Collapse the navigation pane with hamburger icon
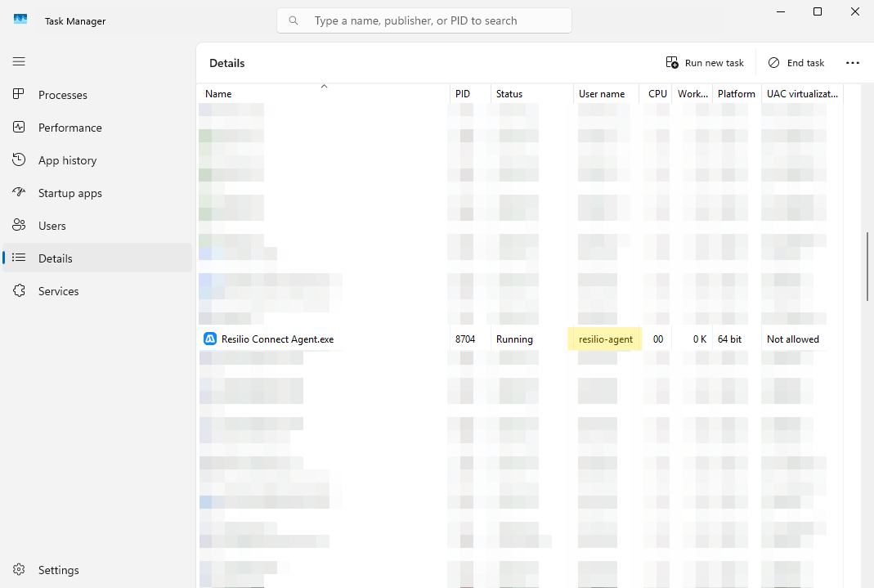 pyautogui.click(x=18, y=61)
